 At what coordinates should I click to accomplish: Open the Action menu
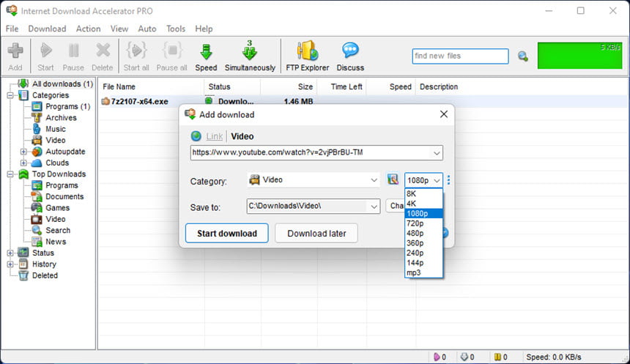click(x=89, y=29)
